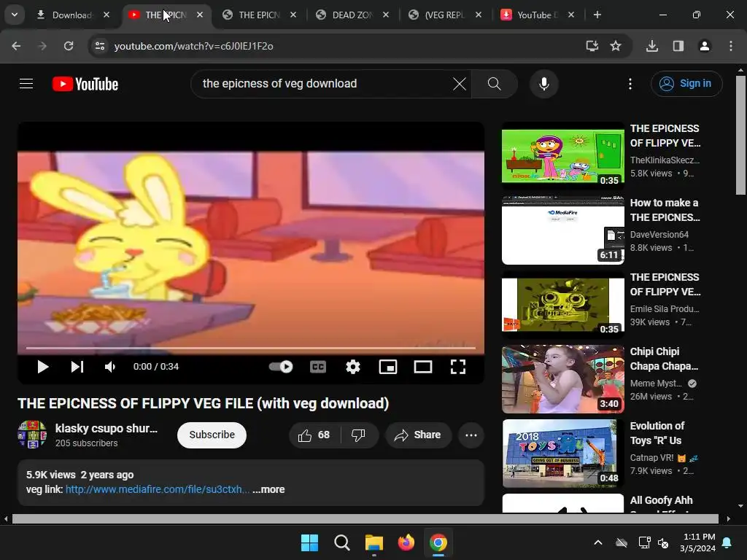
Task: Mute the video volume
Action: coord(110,367)
